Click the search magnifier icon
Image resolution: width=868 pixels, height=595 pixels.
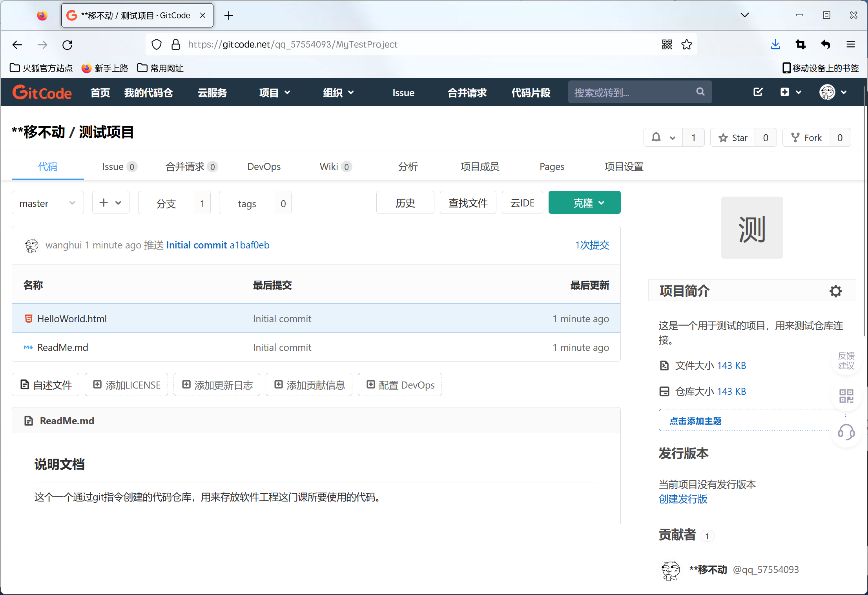[700, 92]
